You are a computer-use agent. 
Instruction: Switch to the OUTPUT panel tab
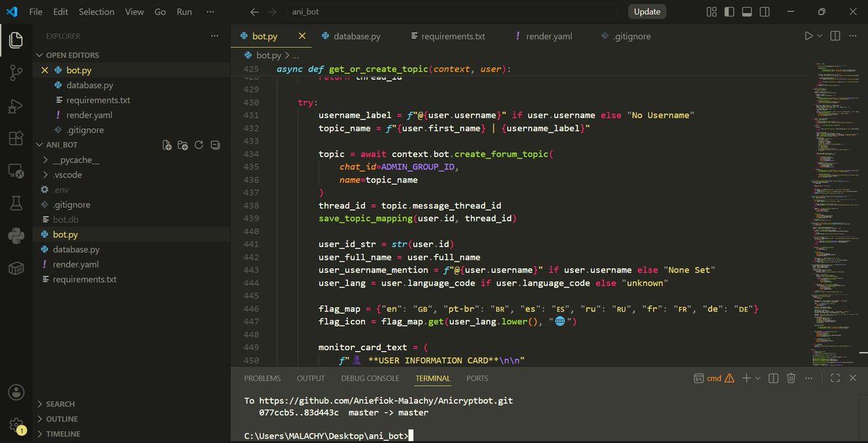coord(311,378)
